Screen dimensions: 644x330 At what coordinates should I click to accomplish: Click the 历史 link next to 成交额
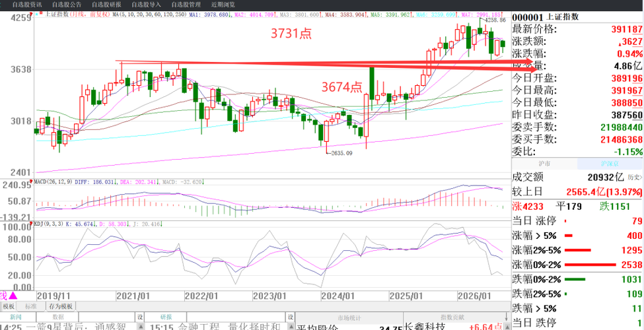pyautogui.click(x=634, y=178)
